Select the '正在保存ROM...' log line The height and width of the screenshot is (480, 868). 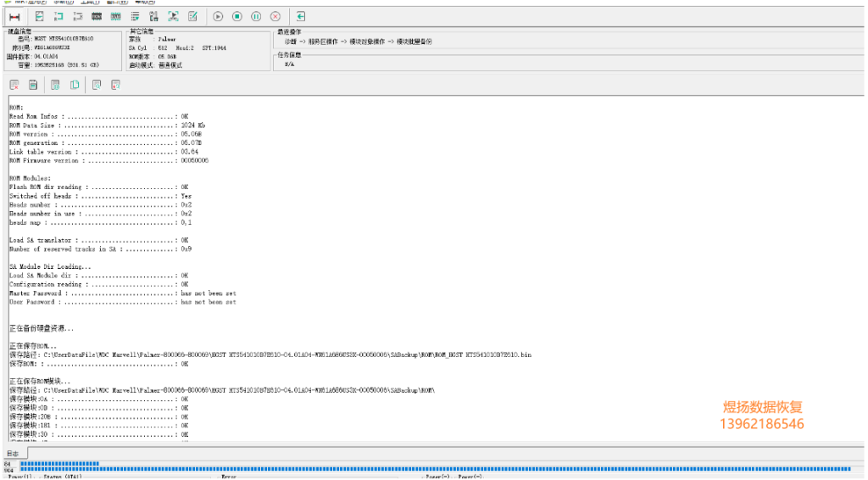(x=33, y=346)
